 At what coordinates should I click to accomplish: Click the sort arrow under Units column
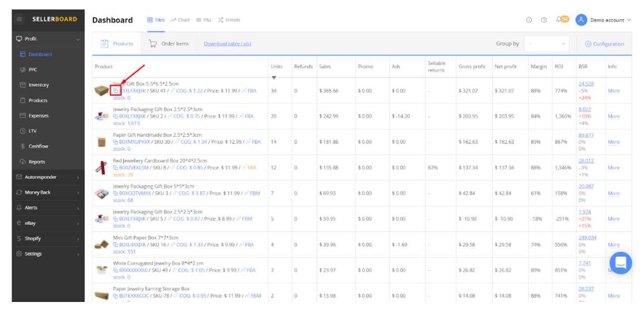(274, 77)
